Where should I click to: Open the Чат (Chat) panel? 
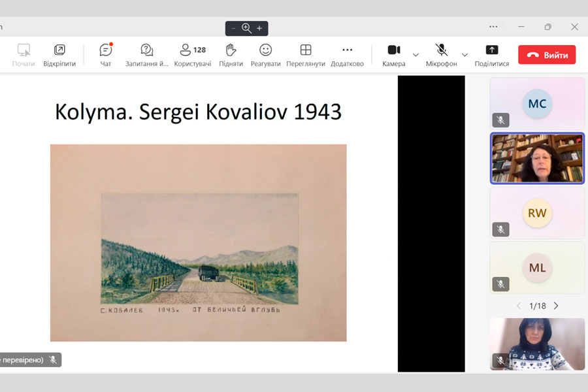point(106,51)
